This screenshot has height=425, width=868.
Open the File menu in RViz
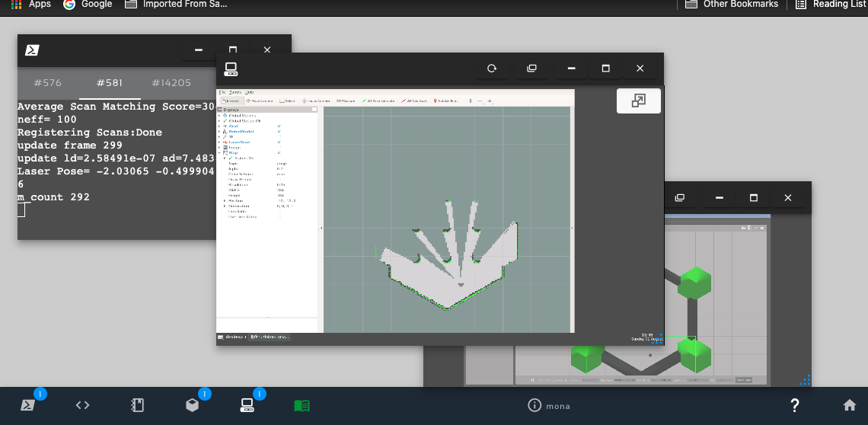click(x=222, y=92)
